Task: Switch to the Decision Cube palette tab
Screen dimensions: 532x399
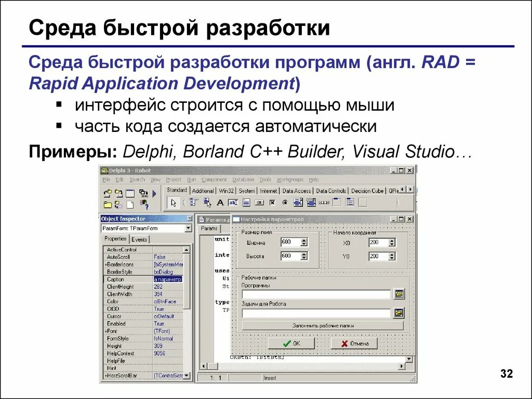Action: pos(367,191)
